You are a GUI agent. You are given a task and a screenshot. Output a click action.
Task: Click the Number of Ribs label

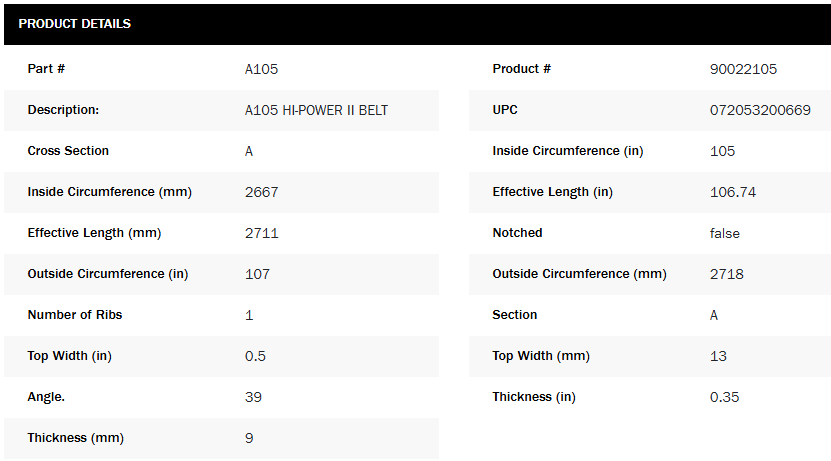tap(75, 315)
